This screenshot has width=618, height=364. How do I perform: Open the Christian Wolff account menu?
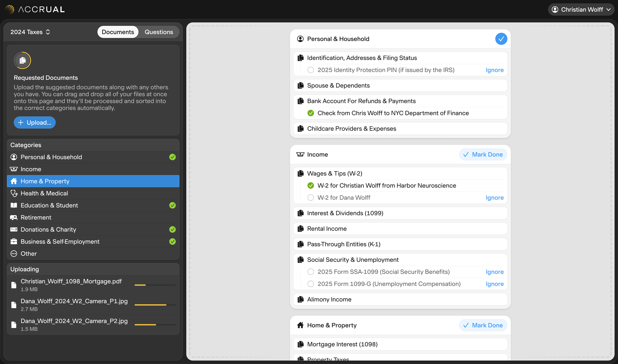(x=581, y=9)
